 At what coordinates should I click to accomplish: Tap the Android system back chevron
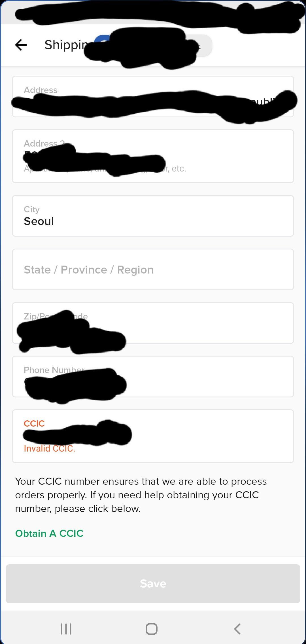pos(237,629)
